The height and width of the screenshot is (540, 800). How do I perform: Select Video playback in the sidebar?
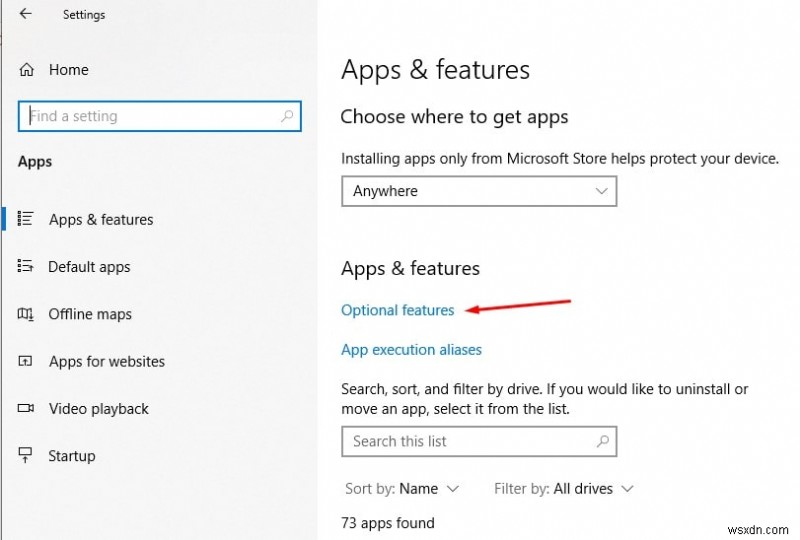(x=98, y=408)
